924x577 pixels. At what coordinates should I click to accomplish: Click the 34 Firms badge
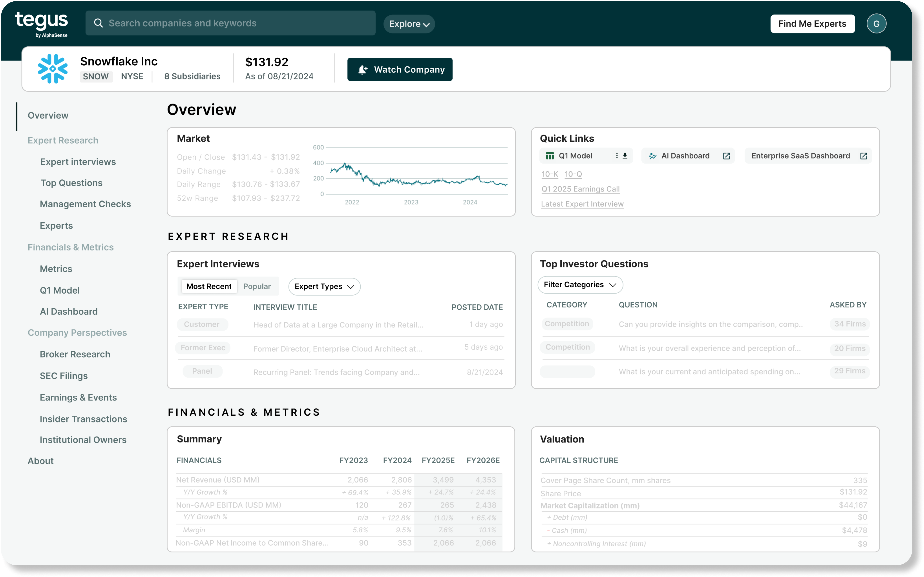click(850, 324)
